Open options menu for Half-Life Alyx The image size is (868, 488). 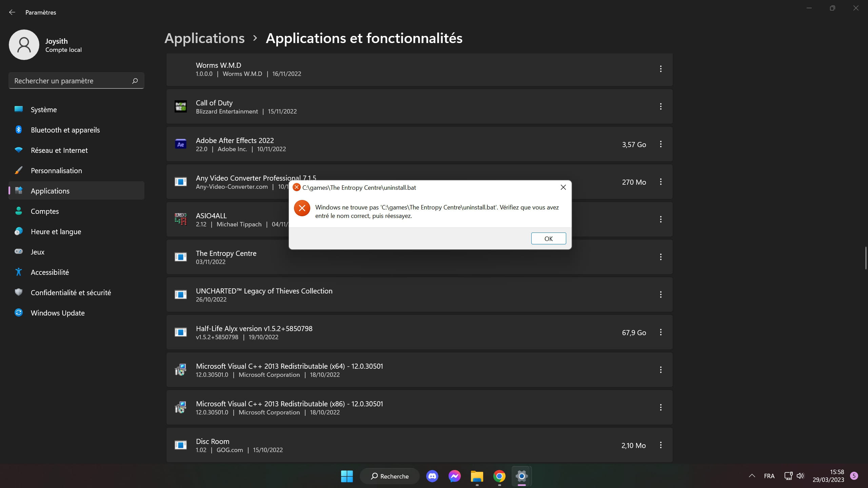pyautogui.click(x=660, y=332)
